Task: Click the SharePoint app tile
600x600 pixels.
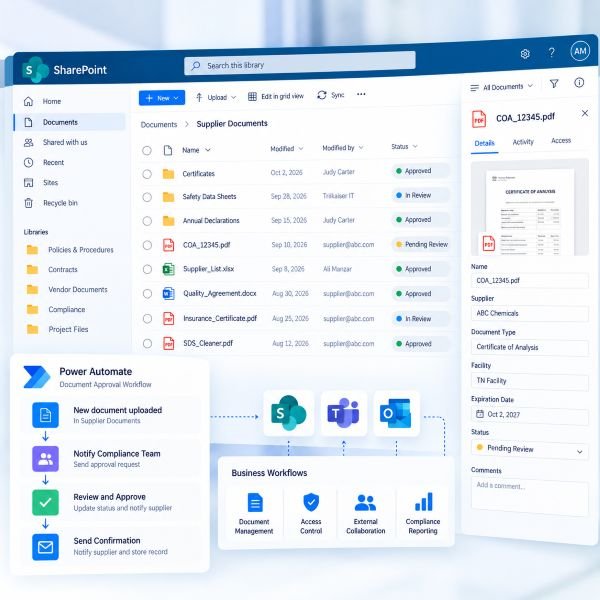Action: tap(289, 413)
